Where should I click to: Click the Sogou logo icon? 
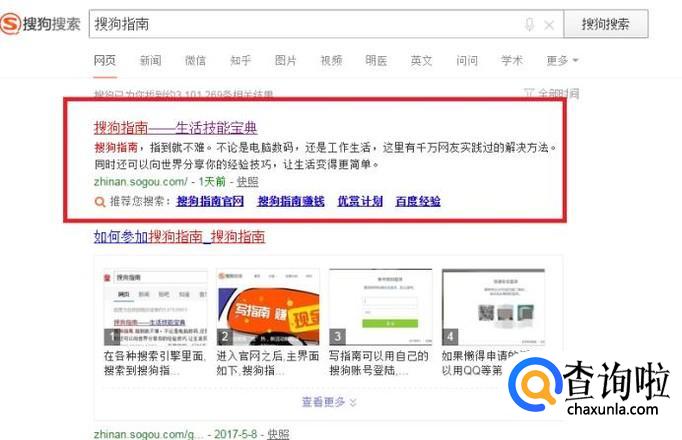coord(10,23)
